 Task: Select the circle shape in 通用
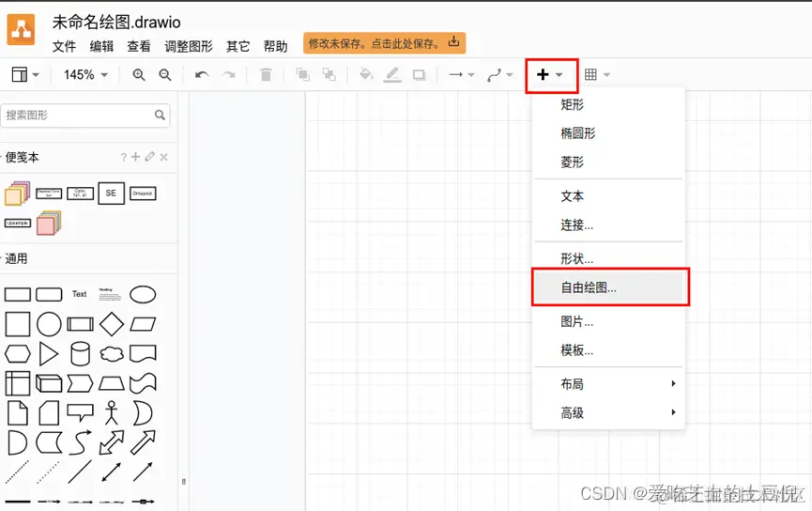click(49, 324)
